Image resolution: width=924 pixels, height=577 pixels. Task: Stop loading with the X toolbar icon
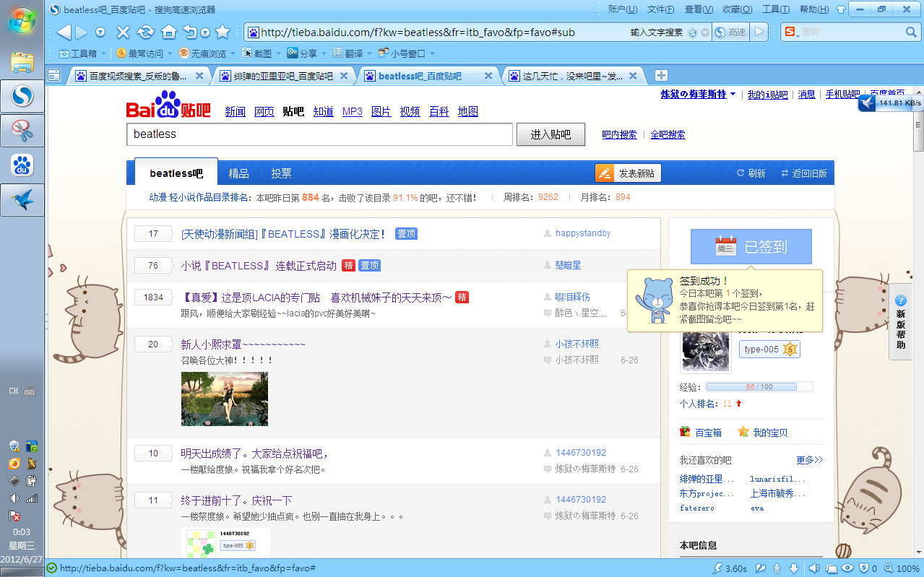[123, 32]
